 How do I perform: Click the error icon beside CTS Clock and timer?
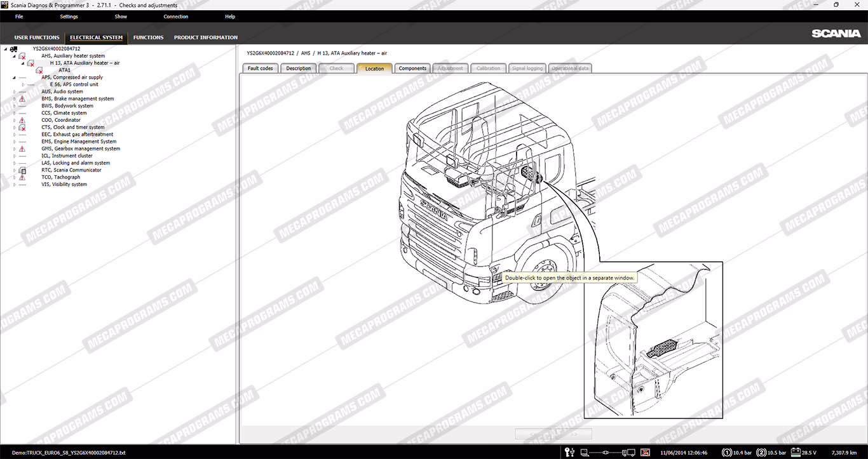tap(22, 128)
